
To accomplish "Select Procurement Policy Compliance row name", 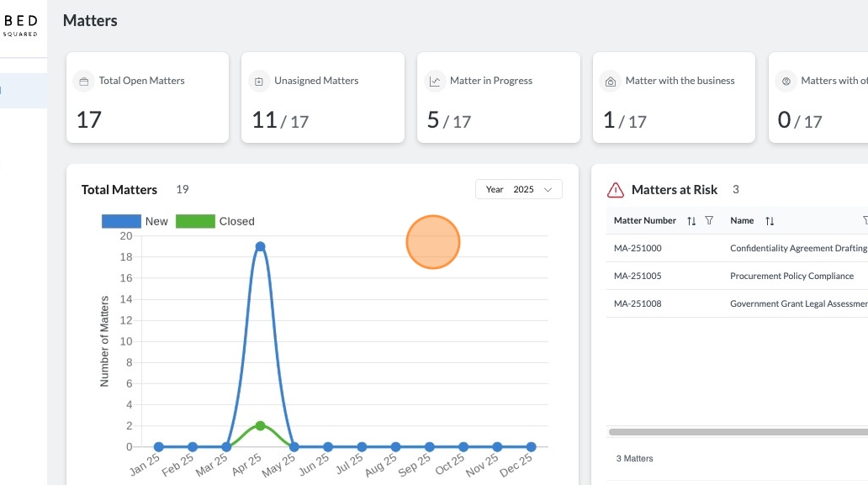I will point(791,276).
